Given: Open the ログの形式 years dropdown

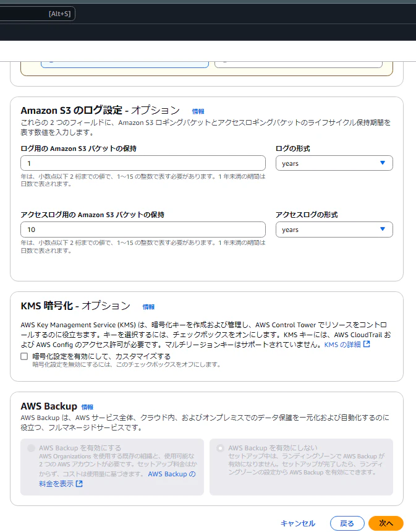Looking at the screenshot, I should [334, 163].
